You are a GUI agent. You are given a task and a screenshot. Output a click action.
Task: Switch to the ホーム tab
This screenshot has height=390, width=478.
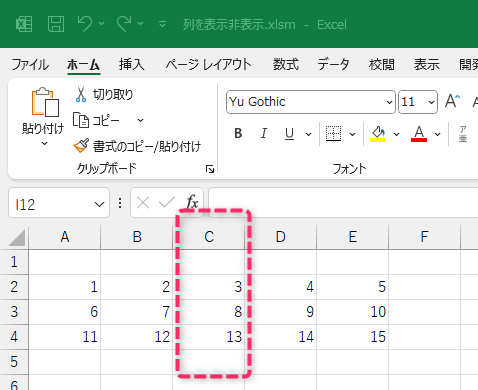click(x=83, y=64)
